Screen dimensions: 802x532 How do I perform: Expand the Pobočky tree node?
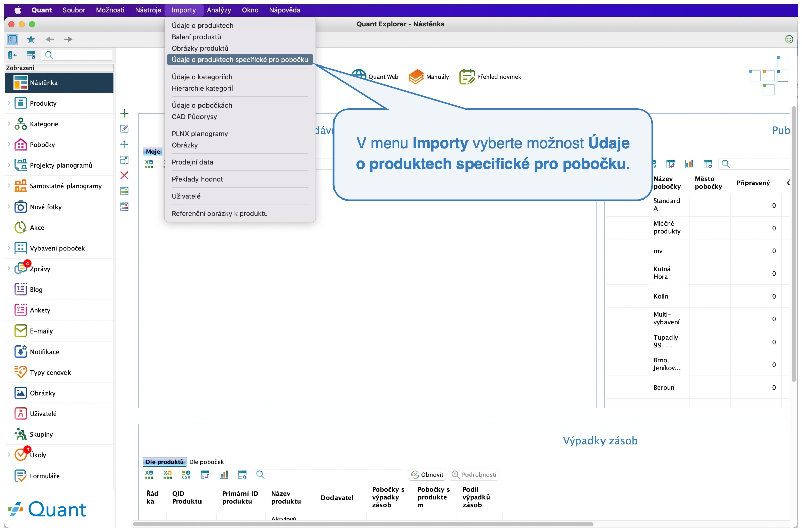click(9, 144)
